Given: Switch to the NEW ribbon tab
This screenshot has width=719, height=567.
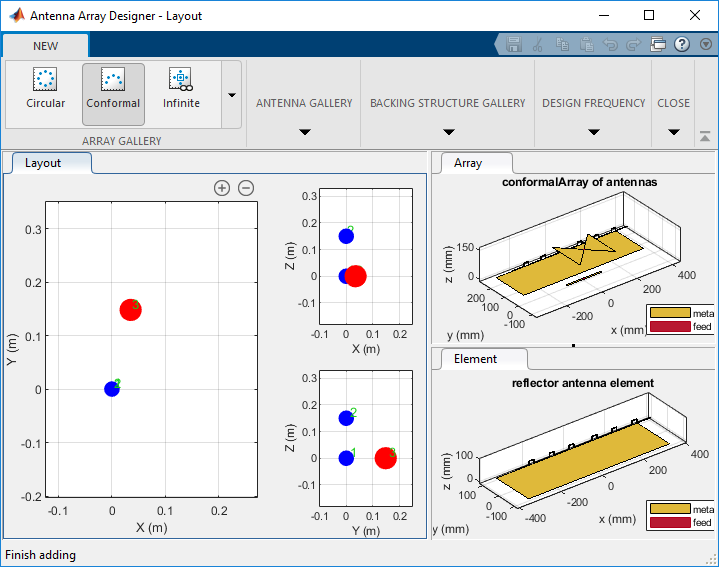Looking at the screenshot, I should pyautogui.click(x=45, y=46).
